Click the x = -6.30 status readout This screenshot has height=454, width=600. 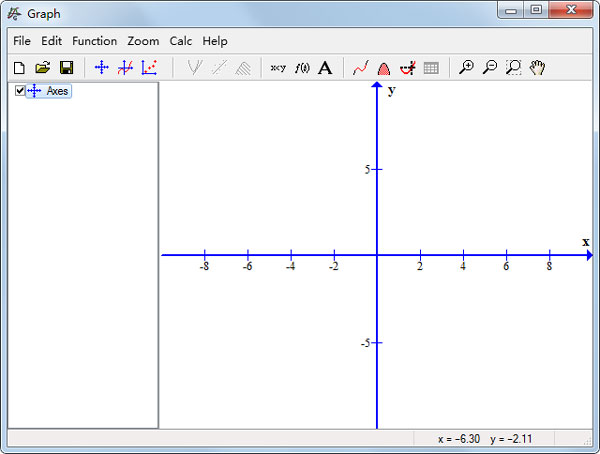pyautogui.click(x=459, y=439)
